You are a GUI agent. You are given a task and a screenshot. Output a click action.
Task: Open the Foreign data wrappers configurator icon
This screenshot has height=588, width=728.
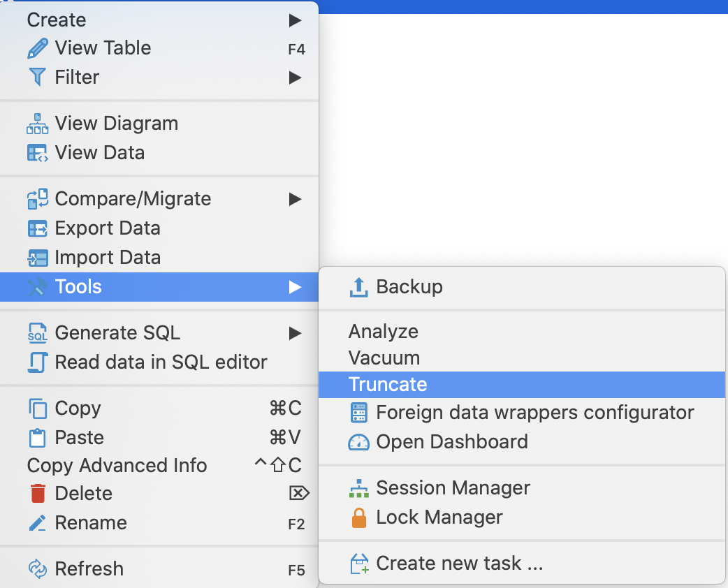358,412
